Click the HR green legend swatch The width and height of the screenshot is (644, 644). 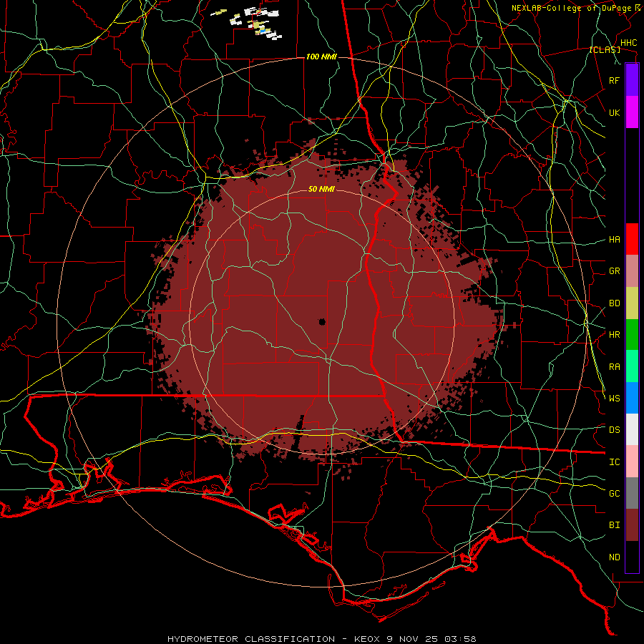coord(632,335)
